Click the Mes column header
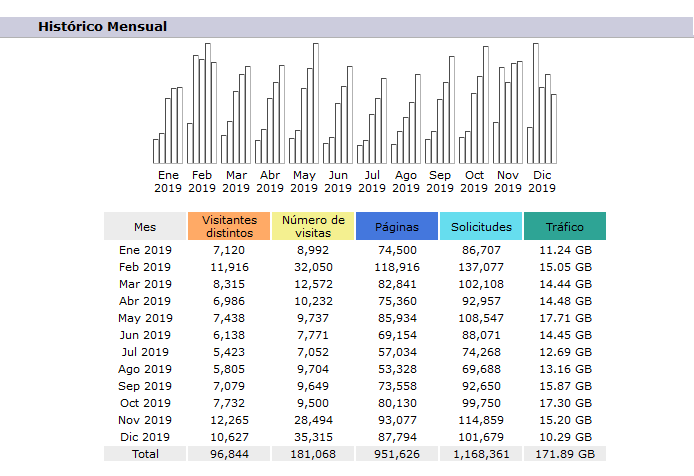 point(145,226)
